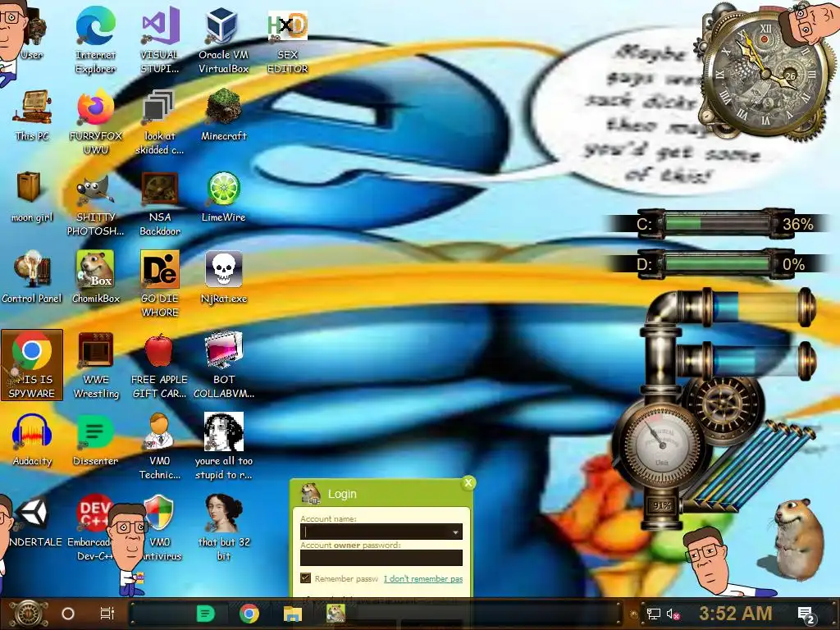This screenshot has width=840, height=630.
Task: Open the BOT COLLABVM... icon
Action: pos(223,365)
